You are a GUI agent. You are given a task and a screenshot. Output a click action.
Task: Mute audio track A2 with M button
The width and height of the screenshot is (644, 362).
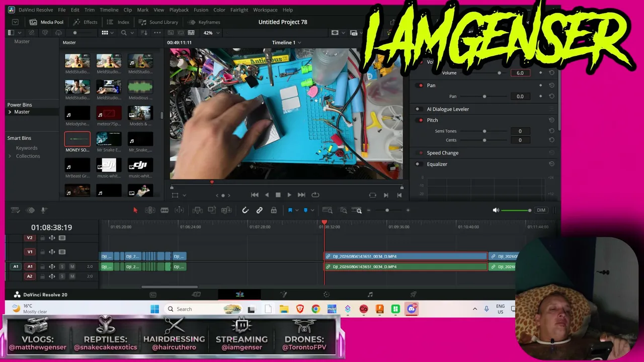coord(72,276)
